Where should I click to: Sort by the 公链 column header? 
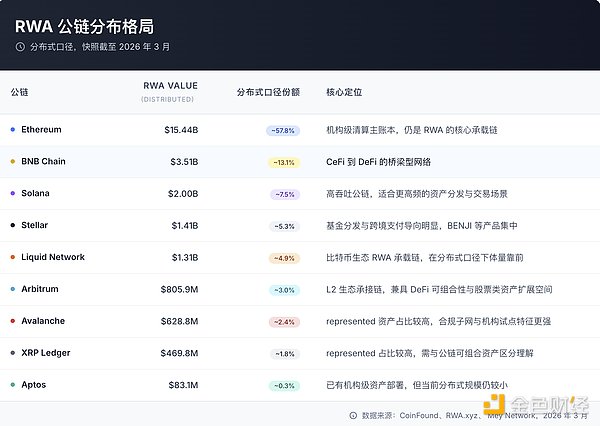point(19,91)
